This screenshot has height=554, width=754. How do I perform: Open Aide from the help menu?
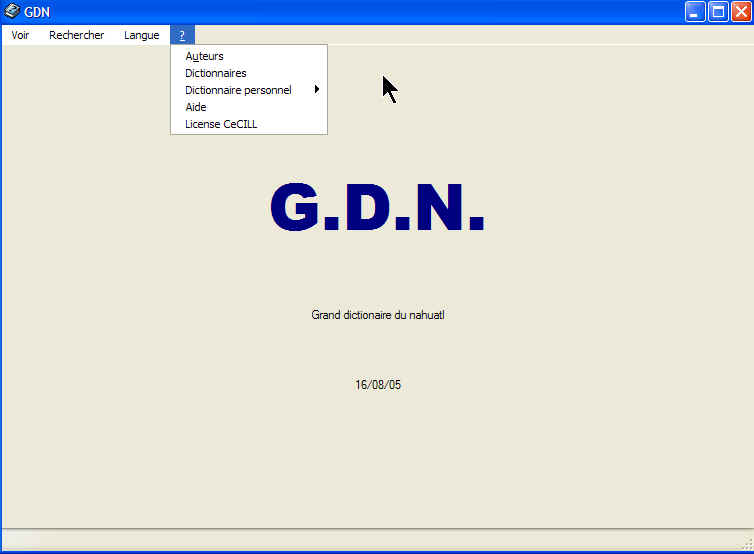[196, 107]
